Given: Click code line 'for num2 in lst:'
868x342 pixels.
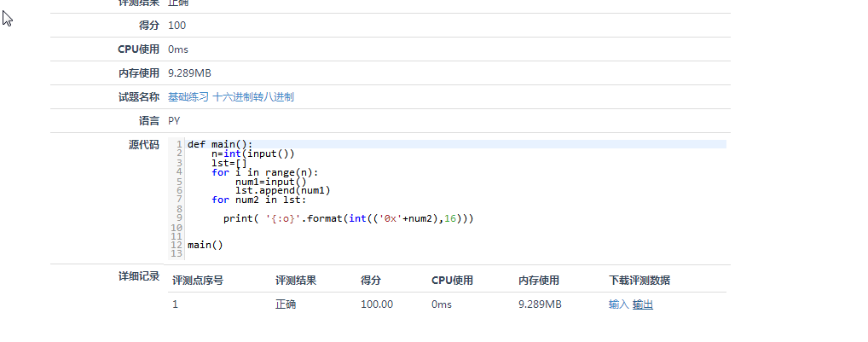Looking at the screenshot, I should tap(259, 200).
